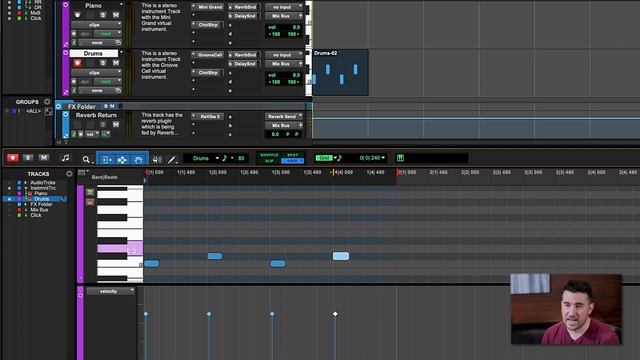640x360 pixels.
Task: Arm record on the Piano track
Action: (x=78, y=15)
